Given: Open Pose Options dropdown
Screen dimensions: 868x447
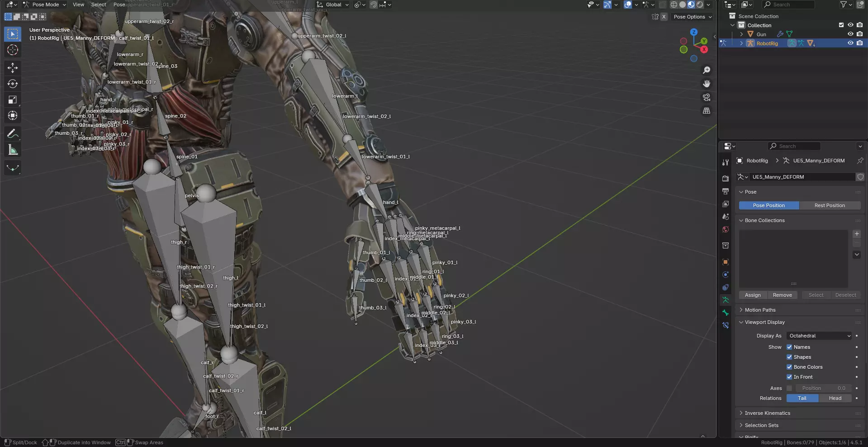Looking at the screenshot, I should point(693,17).
